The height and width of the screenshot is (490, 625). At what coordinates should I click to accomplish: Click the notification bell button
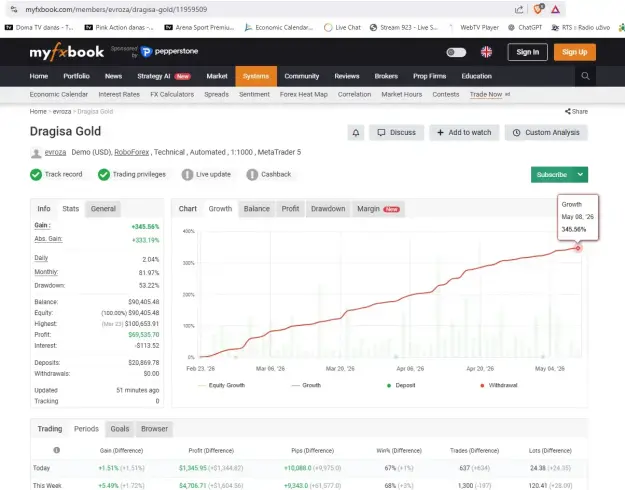(356, 133)
